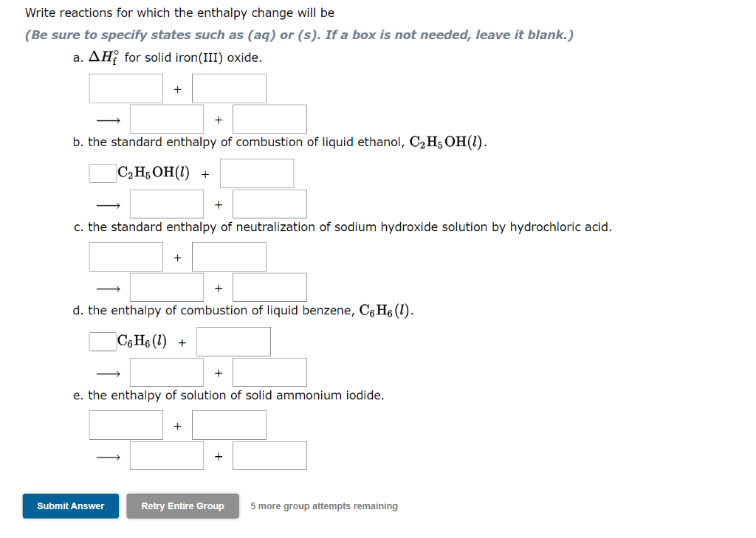Click the coefficient box before C6H6(l) in part d
The height and width of the screenshot is (538, 756).
(101, 341)
